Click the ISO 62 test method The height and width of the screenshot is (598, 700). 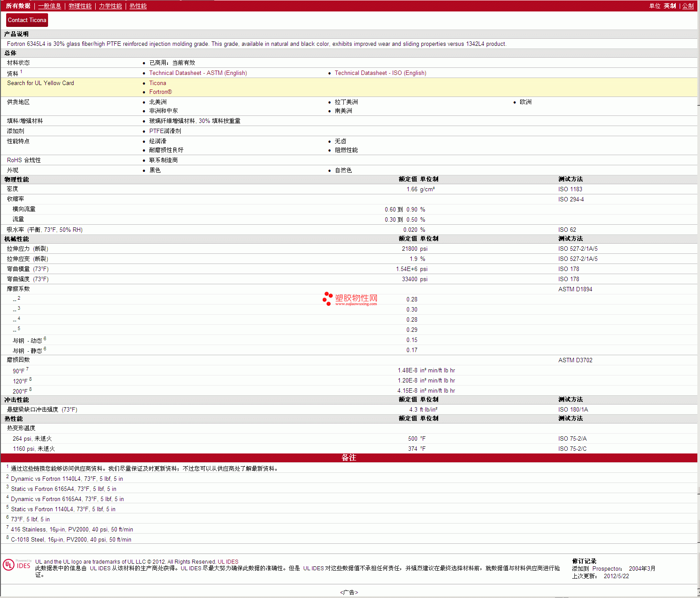click(x=567, y=230)
